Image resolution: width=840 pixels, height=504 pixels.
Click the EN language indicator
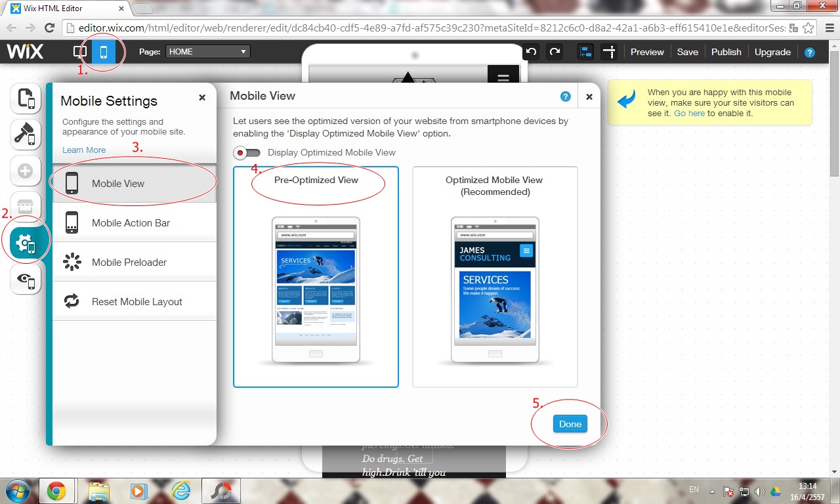(694, 490)
